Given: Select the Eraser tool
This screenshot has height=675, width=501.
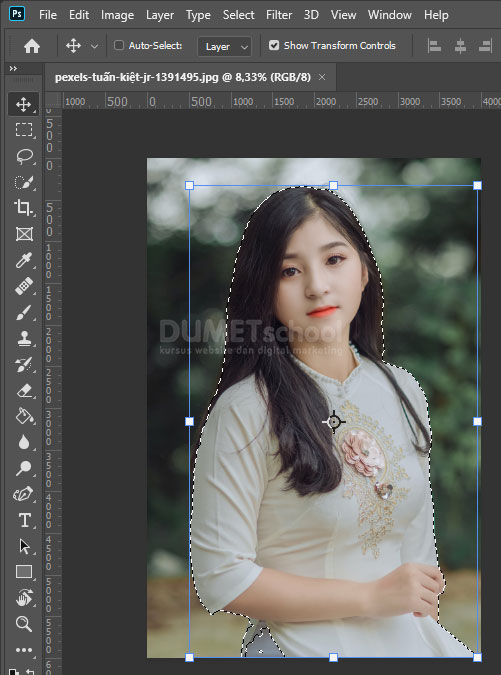Looking at the screenshot, I should pos(24,390).
